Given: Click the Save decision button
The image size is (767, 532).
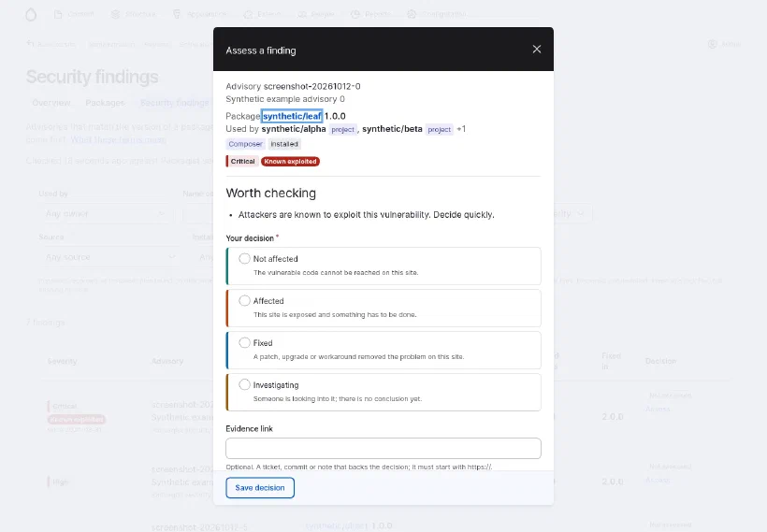Looking at the screenshot, I should 260,487.
